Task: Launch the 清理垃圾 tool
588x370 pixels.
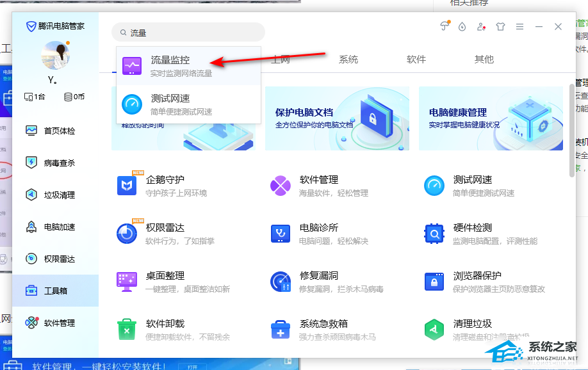Action: click(477, 330)
